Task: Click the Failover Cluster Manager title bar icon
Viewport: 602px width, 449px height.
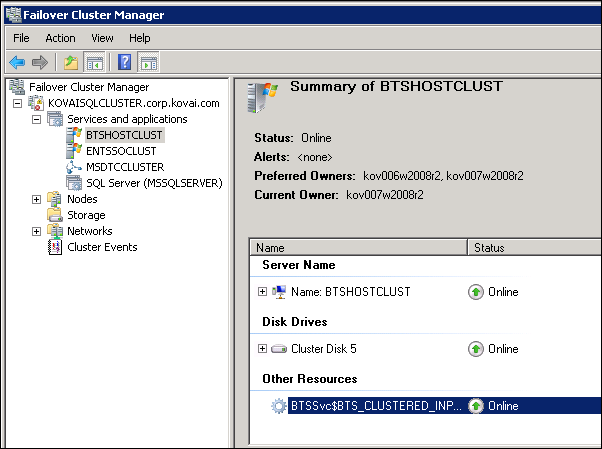Action: (x=13, y=15)
